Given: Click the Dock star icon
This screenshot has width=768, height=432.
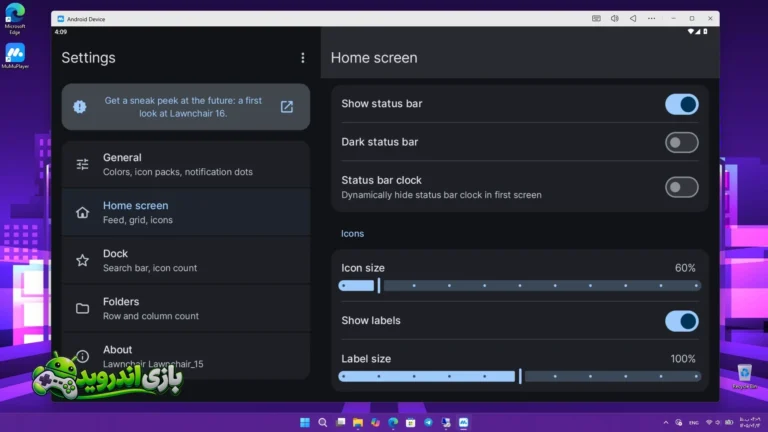Looking at the screenshot, I should click(82, 261).
